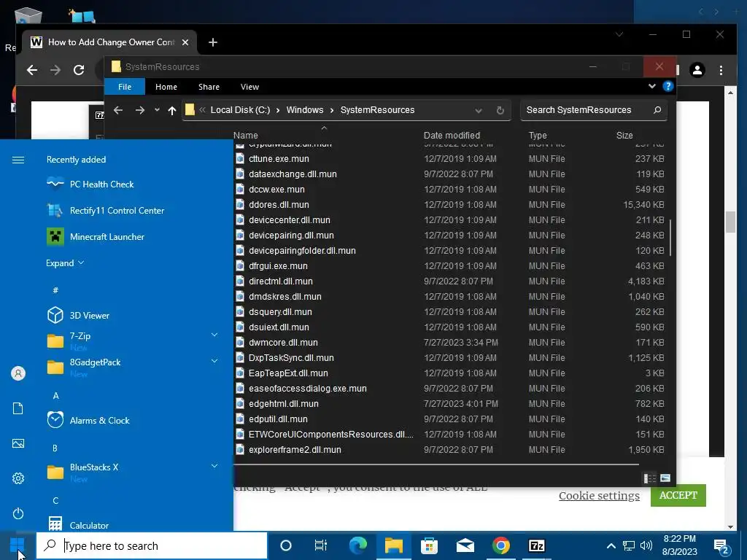Open Explorer help question mark icon
The width and height of the screenshot is (747, 560).
(668, 86)
